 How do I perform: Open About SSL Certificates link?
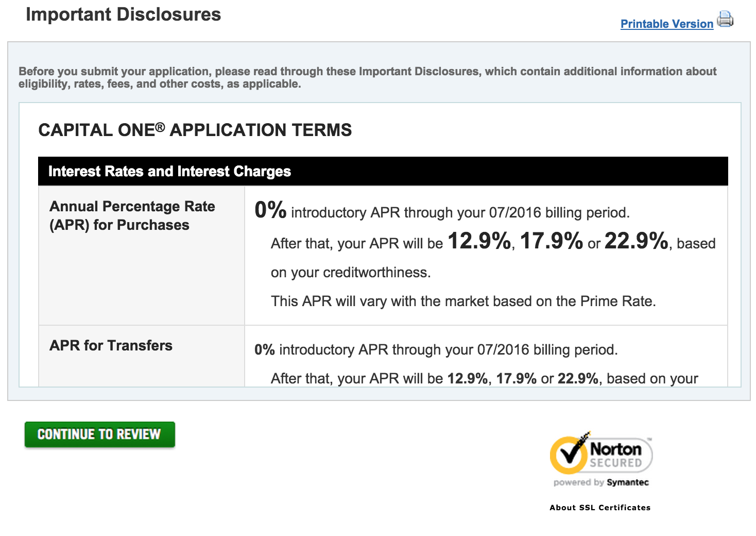(x=600, y=508)
